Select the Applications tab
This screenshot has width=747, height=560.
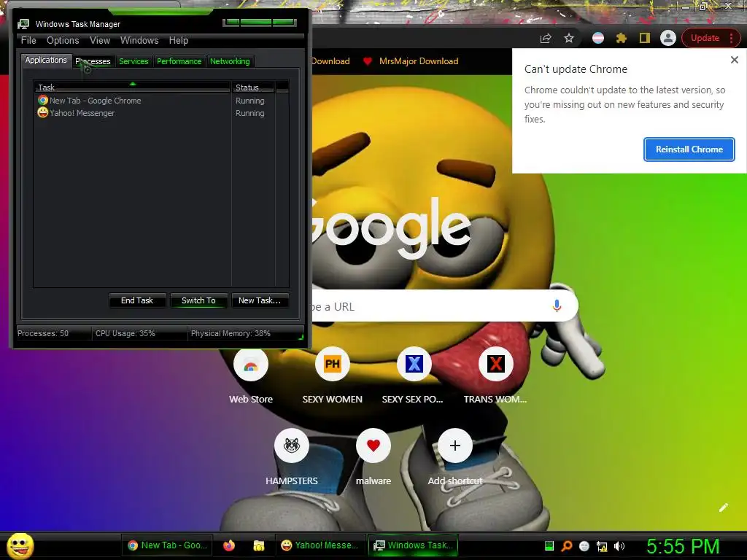pos(46,60)
